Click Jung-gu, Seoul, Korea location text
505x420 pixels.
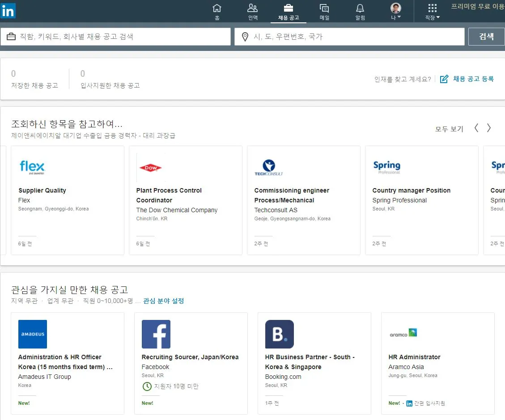tap(413, 375)
